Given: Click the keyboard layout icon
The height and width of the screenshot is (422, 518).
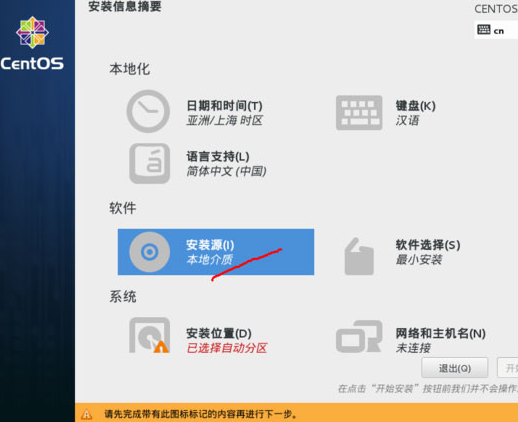Looking at the screenshot, I should (x=359, y=113).
